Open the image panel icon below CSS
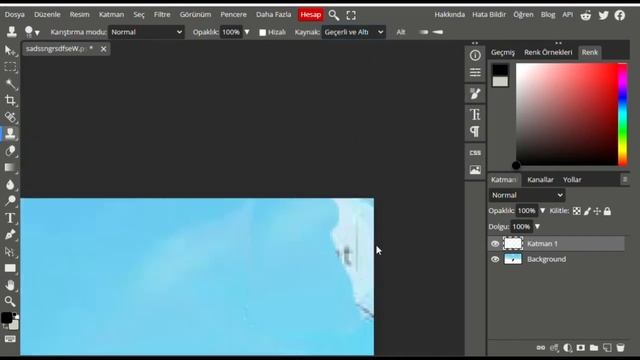 click(475, 170)
